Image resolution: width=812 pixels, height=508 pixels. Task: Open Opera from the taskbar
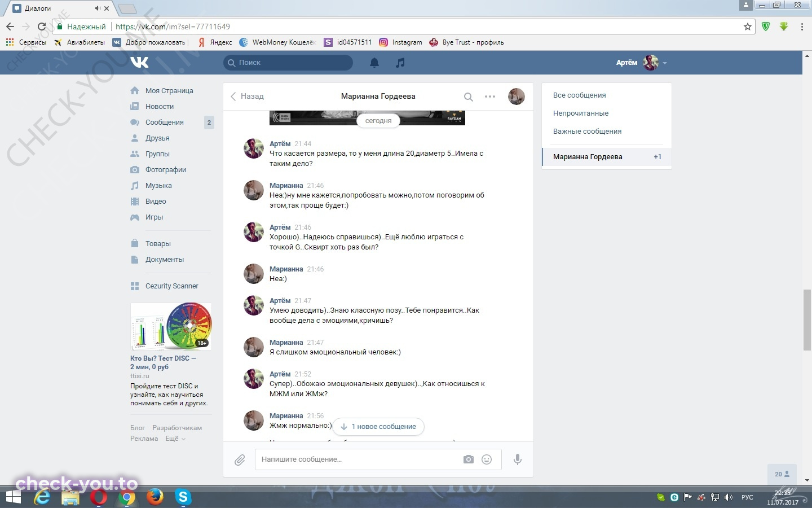click(x=99, y=497)
